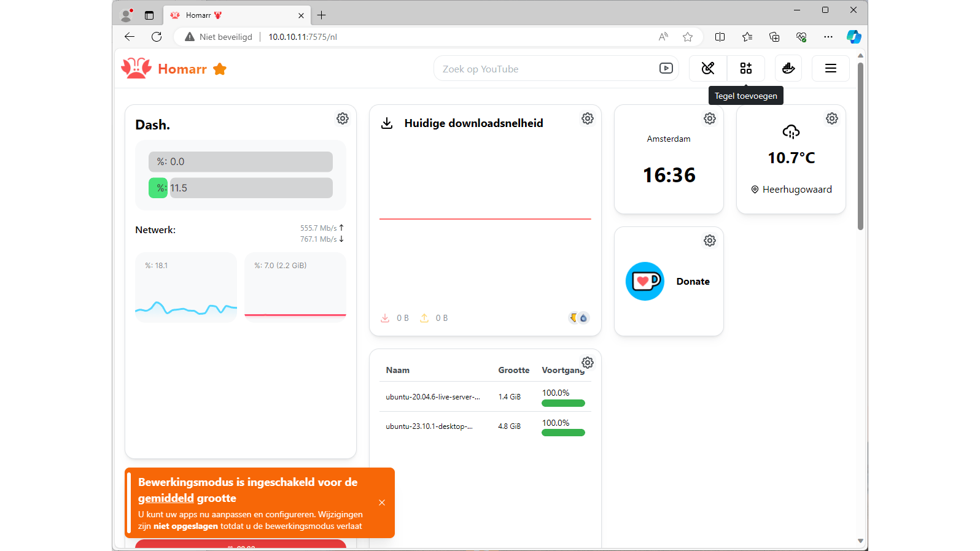Open the browser profile icon
Screen dimensions: 980x551
[127, 15]
